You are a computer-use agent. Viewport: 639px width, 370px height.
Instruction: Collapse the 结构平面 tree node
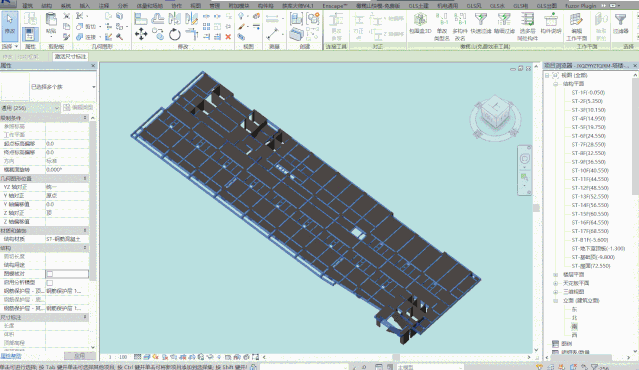click(555, 84)
